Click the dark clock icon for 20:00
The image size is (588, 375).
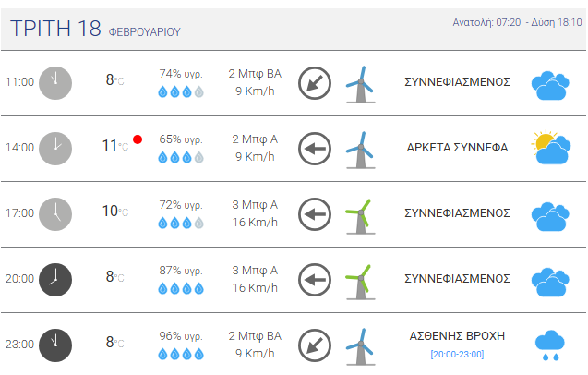[55, 280]
